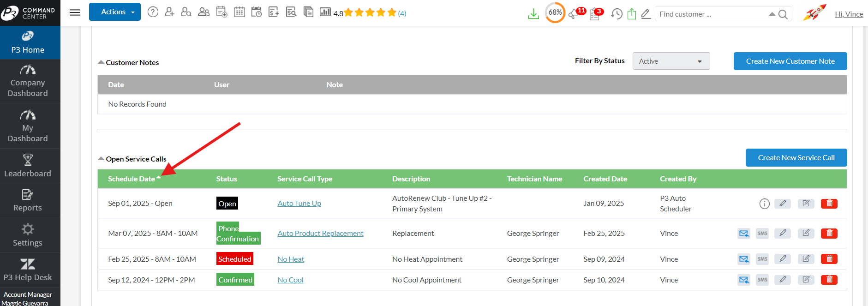Open the Auto Tune Up link
This screenshot has height=306, width=868.
[x=299, y=204]
